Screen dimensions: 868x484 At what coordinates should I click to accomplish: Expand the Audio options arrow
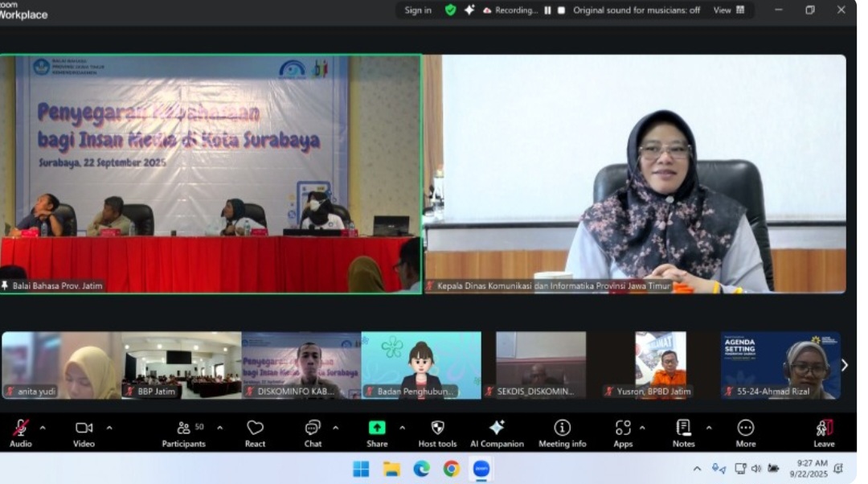click(x=43, y=428)
